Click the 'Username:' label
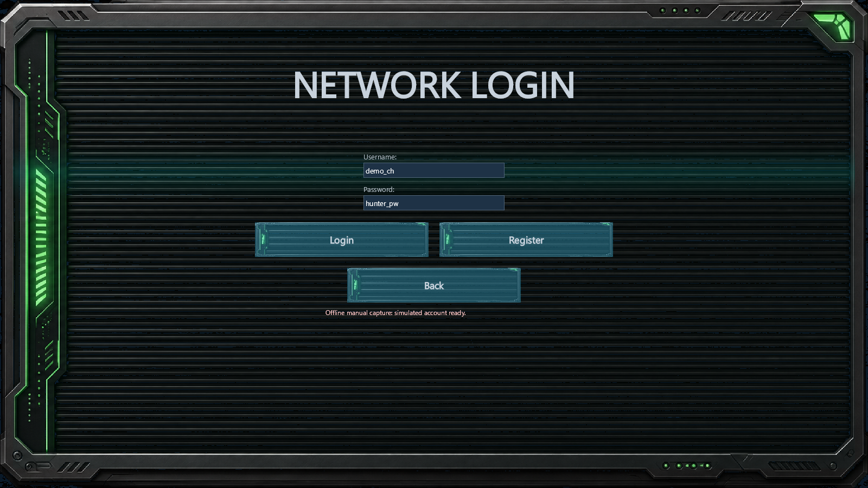The width and height of the screenshot is (868, 488). tap(380, 157)
